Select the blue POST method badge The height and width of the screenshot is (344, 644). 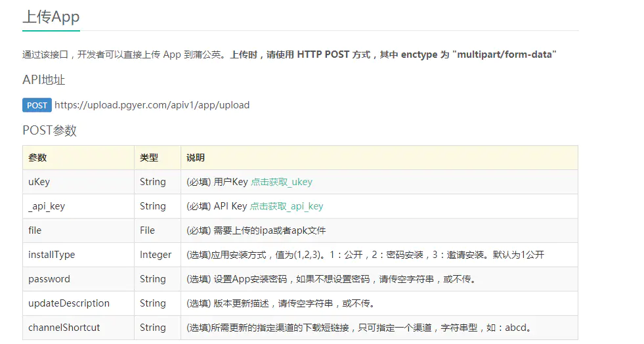pyautogui.click(x=37, y=105)
